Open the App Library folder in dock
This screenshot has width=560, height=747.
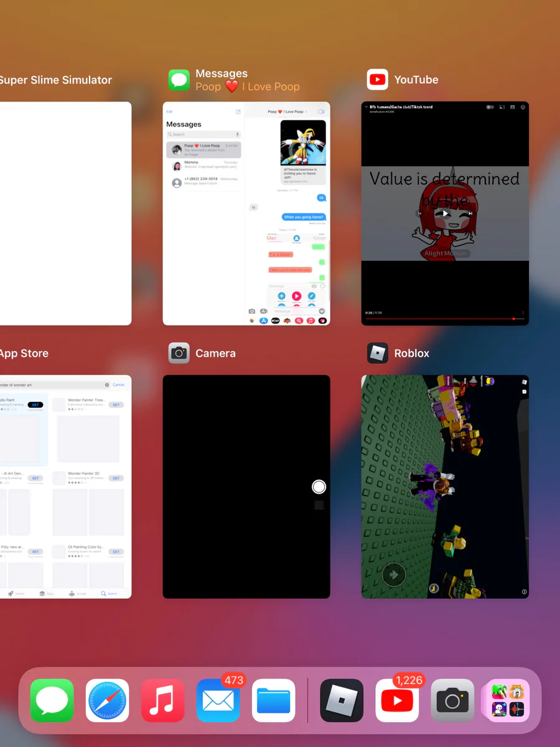tap(508, 700)
